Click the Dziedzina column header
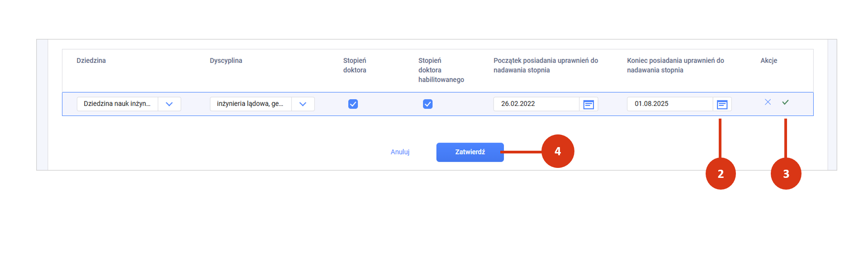The image size is (868, 253). pos(91,61)
